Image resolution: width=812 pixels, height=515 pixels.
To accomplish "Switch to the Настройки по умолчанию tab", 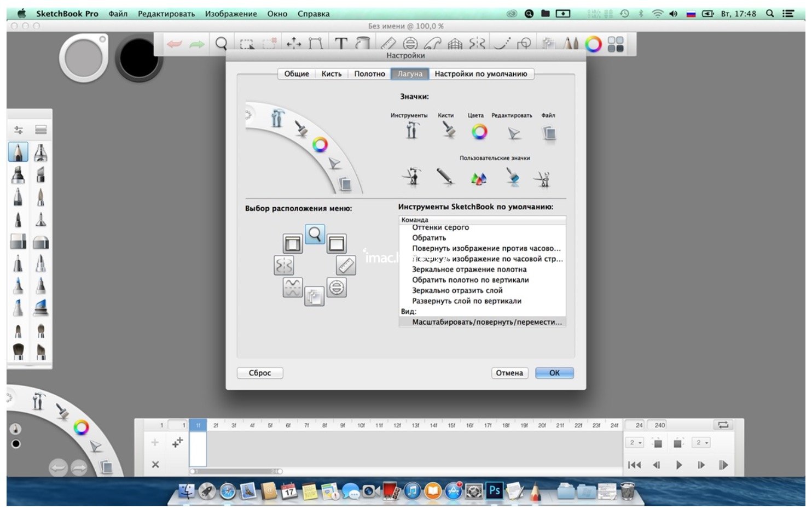I will pos(481,74).
